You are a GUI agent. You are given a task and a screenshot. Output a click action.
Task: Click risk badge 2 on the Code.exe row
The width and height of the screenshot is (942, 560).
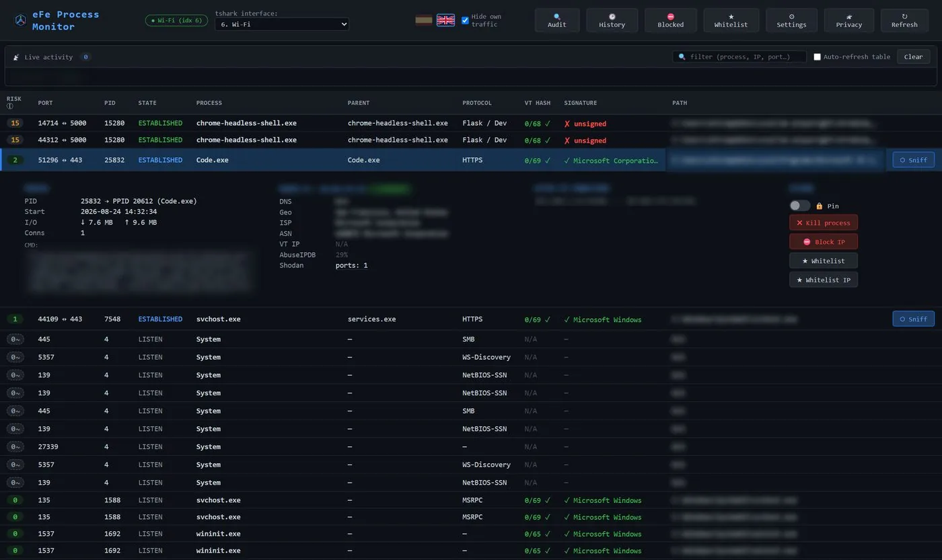pyautogui.click(x=15, y=160)
